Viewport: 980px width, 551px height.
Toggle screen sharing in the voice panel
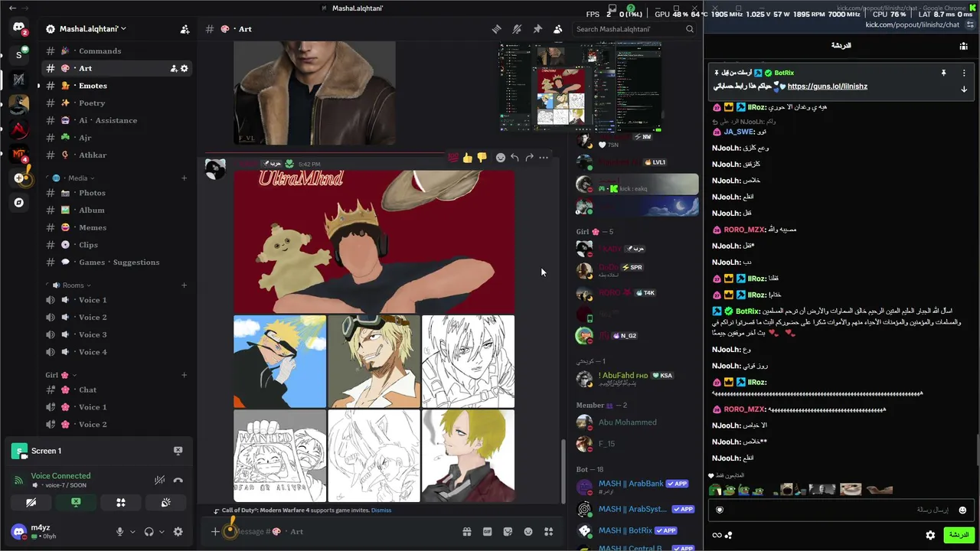[76, 503]
